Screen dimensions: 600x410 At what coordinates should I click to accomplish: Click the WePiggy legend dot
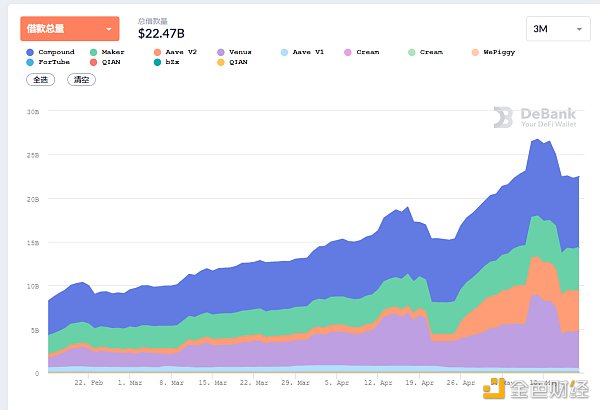coord(475,52)
